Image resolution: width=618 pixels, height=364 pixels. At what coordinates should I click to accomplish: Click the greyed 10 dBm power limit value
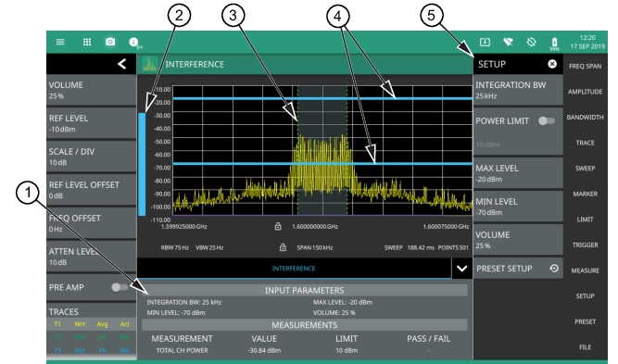487,144
